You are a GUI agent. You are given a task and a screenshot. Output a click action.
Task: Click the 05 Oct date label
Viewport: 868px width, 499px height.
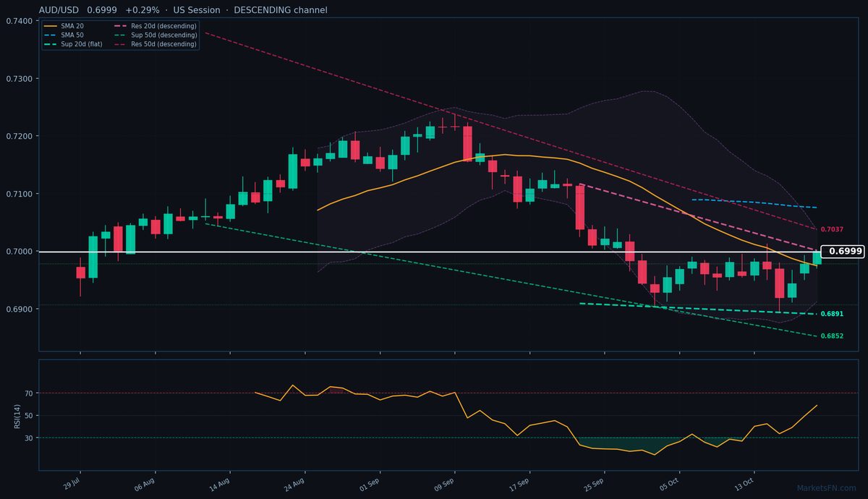669,483
